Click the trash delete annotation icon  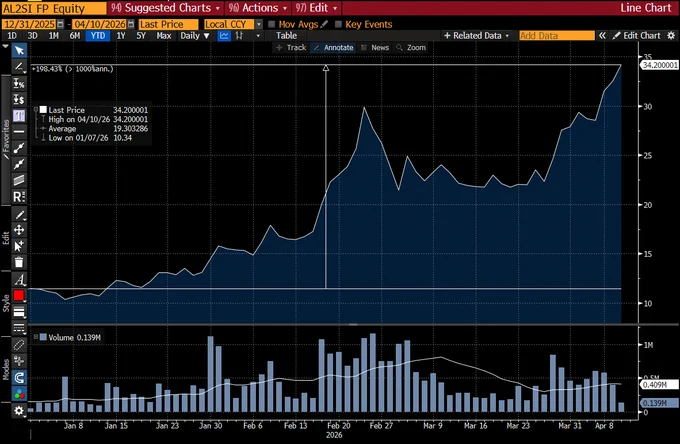tap(19, 262)
